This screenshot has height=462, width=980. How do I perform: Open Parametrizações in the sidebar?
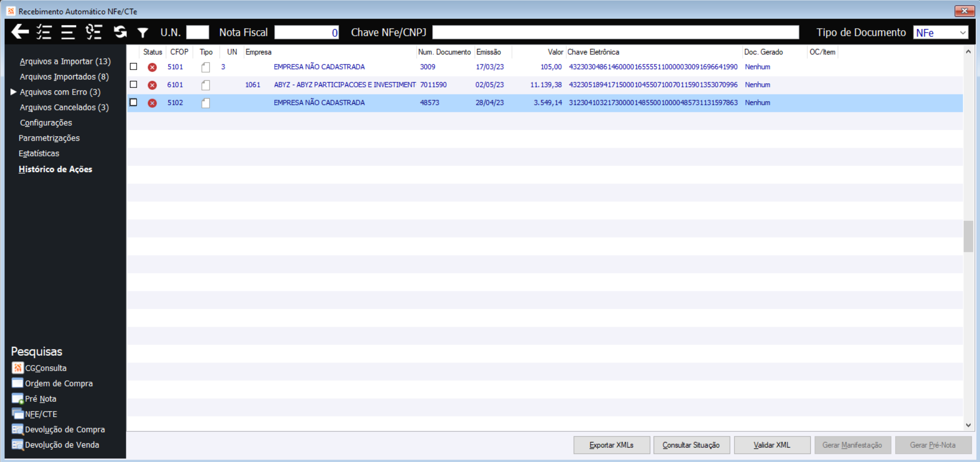pyautogui.click(x=49, y=138)
